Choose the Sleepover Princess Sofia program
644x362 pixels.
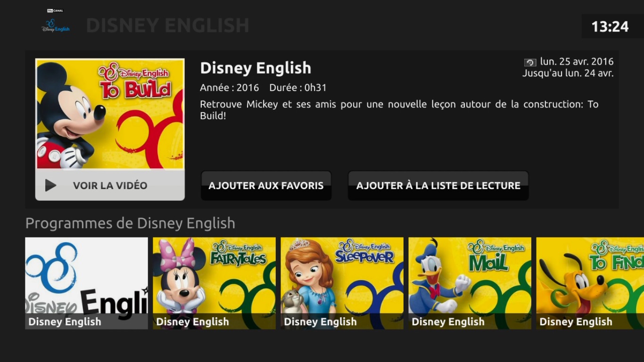(x=342, y=283)
